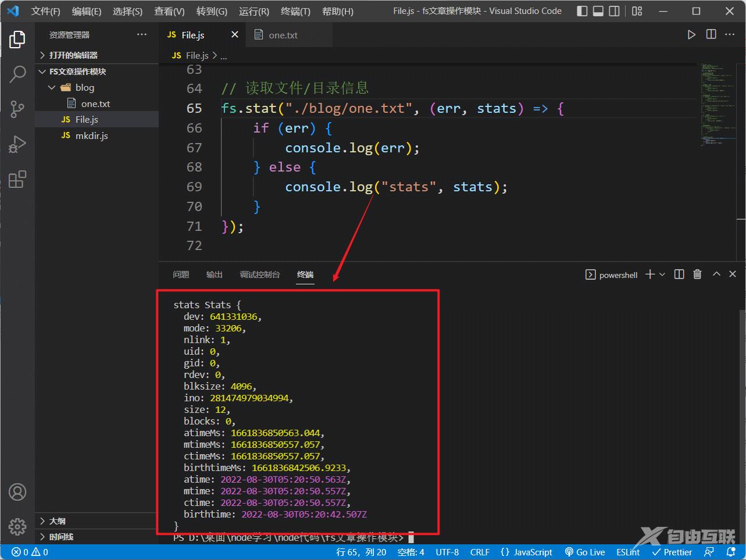Image resolution: width=746 pixels, height=560 pixels.
Task: Maximize the panel with up chevron
Action: click(716, 274)
